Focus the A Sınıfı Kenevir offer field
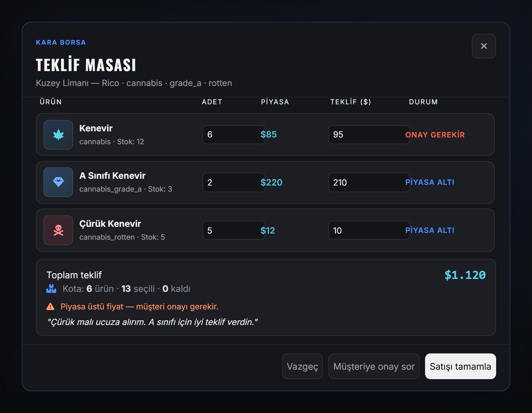 (369, 182)
